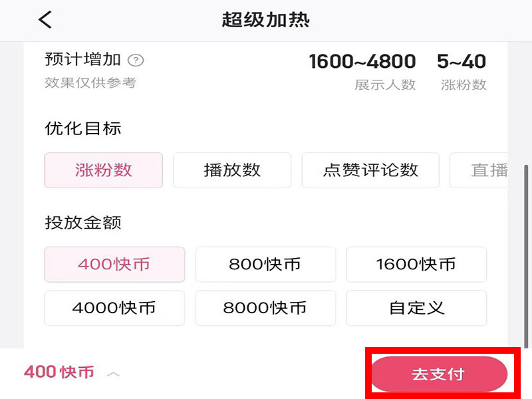Click the 超级加热 page title
532x399 pixels.
point(266,20)
